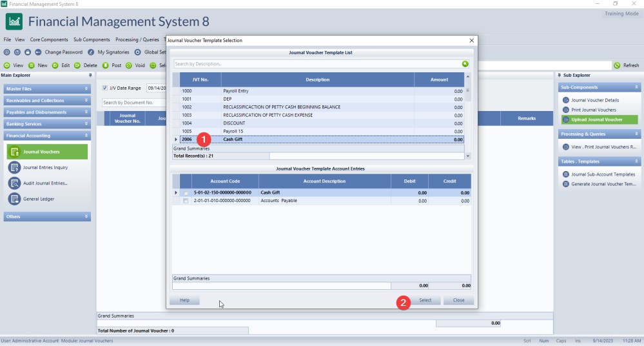Click the My Signatories icon
Viewport: 644px width, 346px height.
[91, 52]
